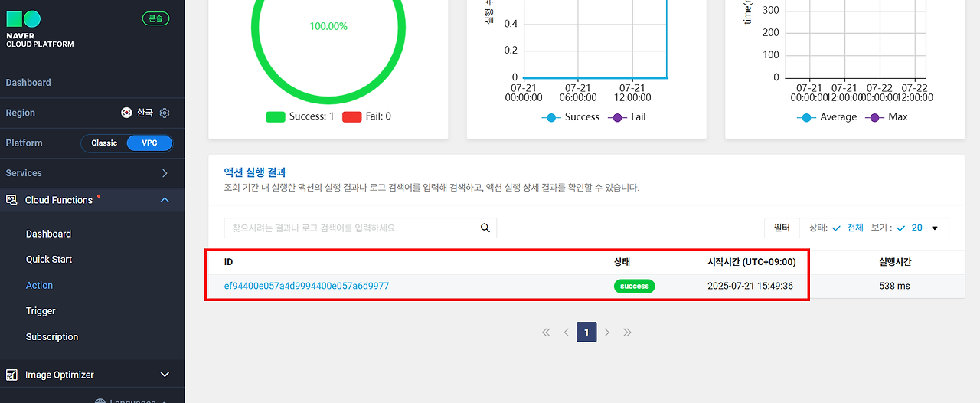Toggle Fail series in line chart legend
Viewport: 980px width, 403px height.
click(x=628, y=116)
